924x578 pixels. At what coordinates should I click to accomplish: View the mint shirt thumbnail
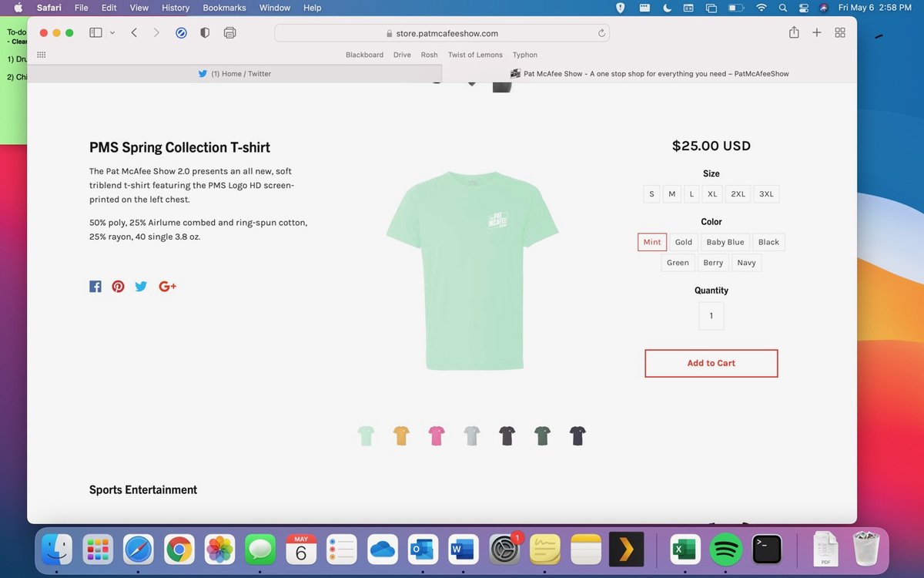(366, 436)
